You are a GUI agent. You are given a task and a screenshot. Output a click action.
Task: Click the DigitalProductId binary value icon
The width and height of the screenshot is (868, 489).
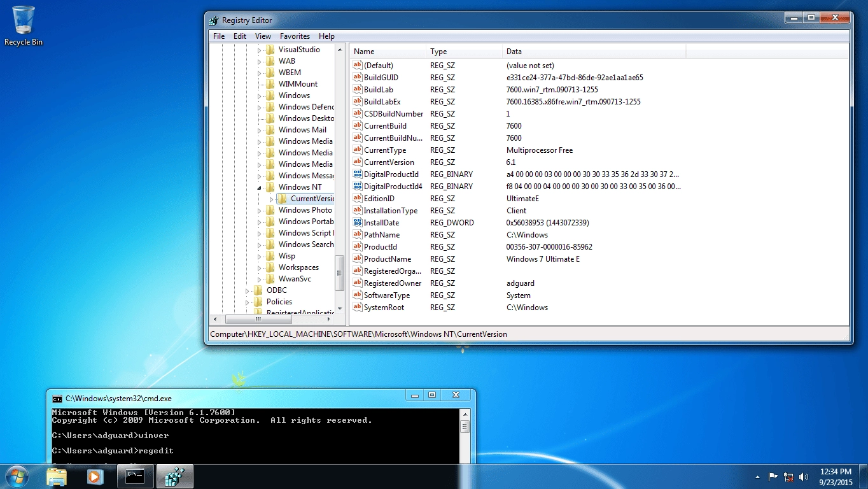click(357, 174)
